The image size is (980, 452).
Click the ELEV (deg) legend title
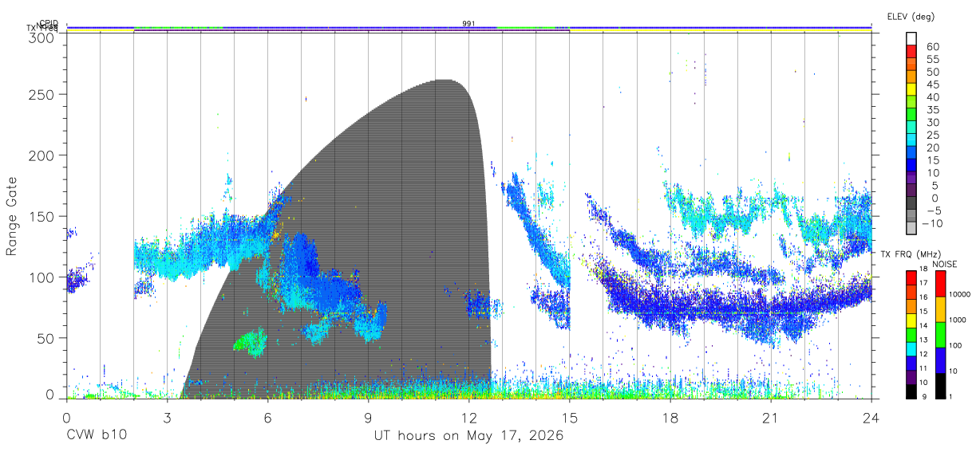(911, 16)
